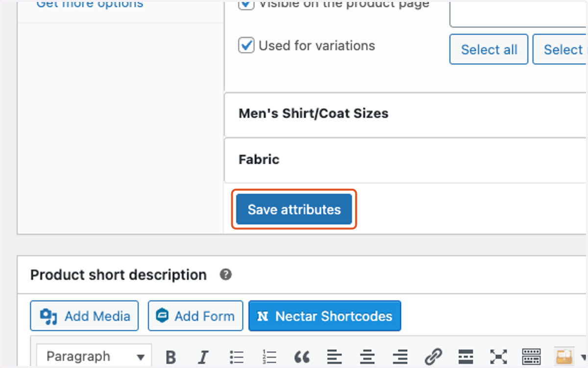588x368 pixels.
Task: Open the Paragraph format dropdown
Action: point(94,356)
